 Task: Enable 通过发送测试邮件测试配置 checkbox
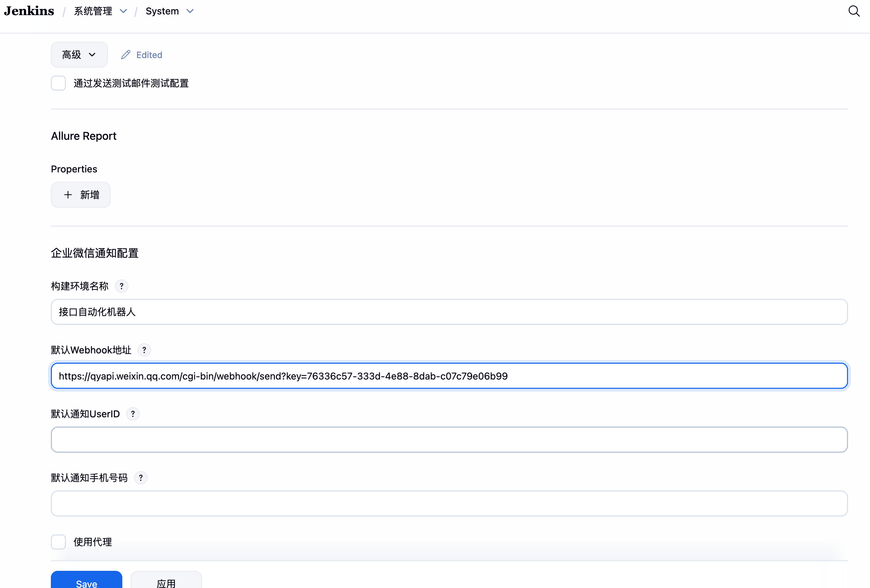click(58, 83)
